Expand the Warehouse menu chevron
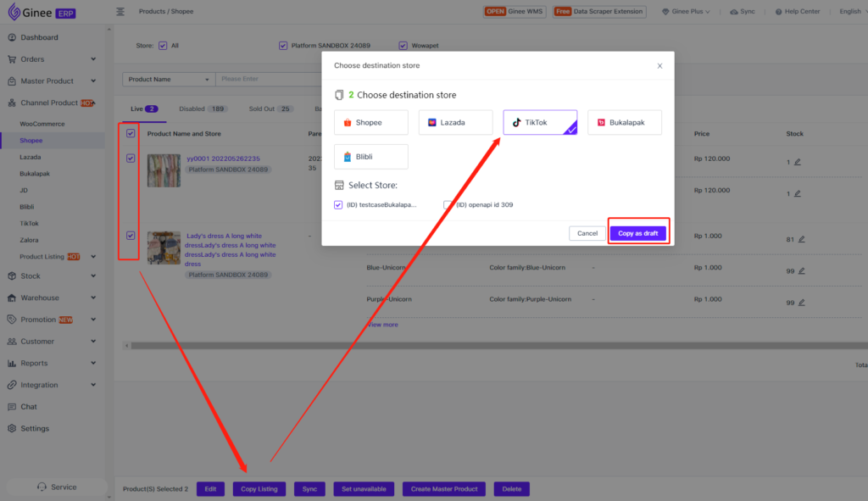Image resolution: width=868 pixels, height=501 pixels. 93,298
